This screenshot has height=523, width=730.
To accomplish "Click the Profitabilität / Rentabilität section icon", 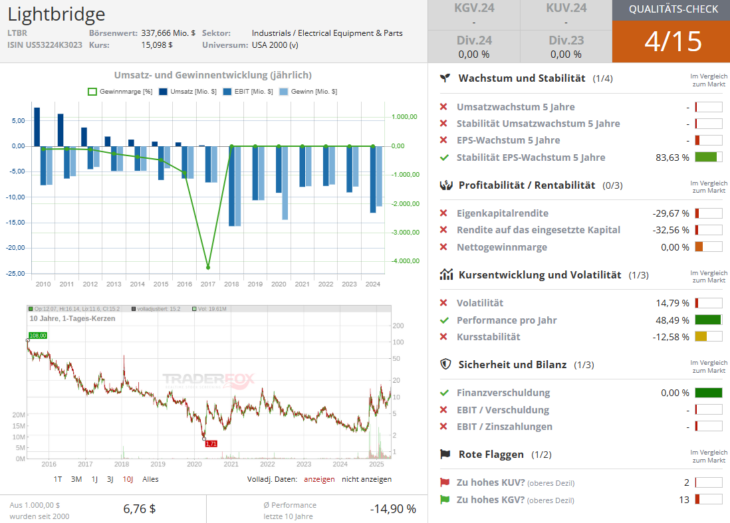I will coord(444,185).
